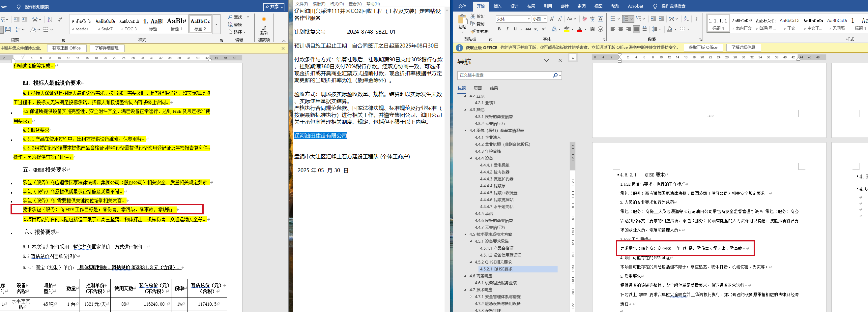
Task: Open the font dialog launcher beside 字体
Action: click(603, 40)
